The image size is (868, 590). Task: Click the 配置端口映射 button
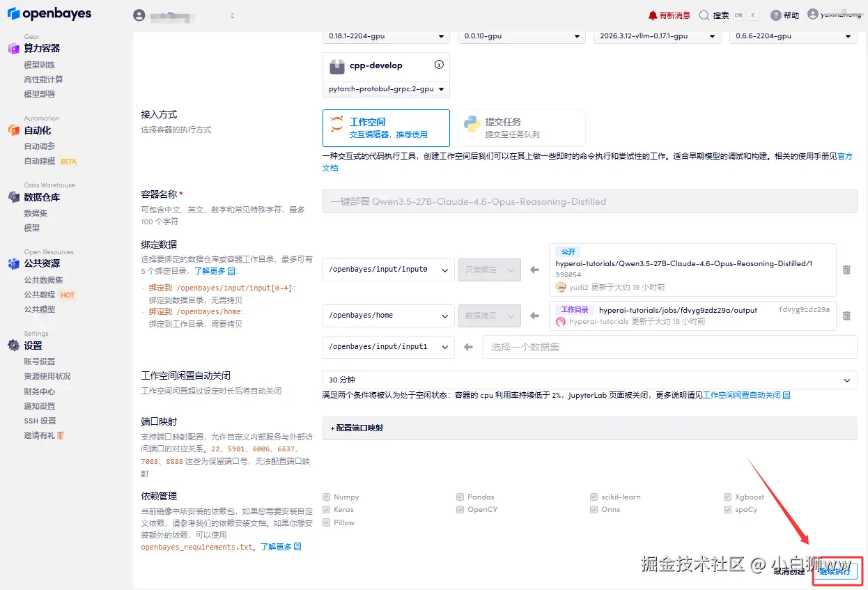(x=589, y=428)
